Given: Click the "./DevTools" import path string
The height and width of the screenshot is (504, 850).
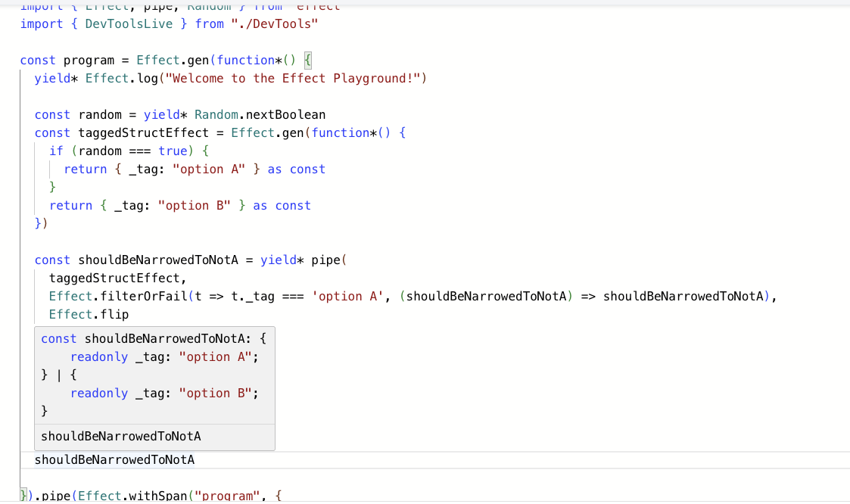Looking at the screenshot, I should coord(274,24).
